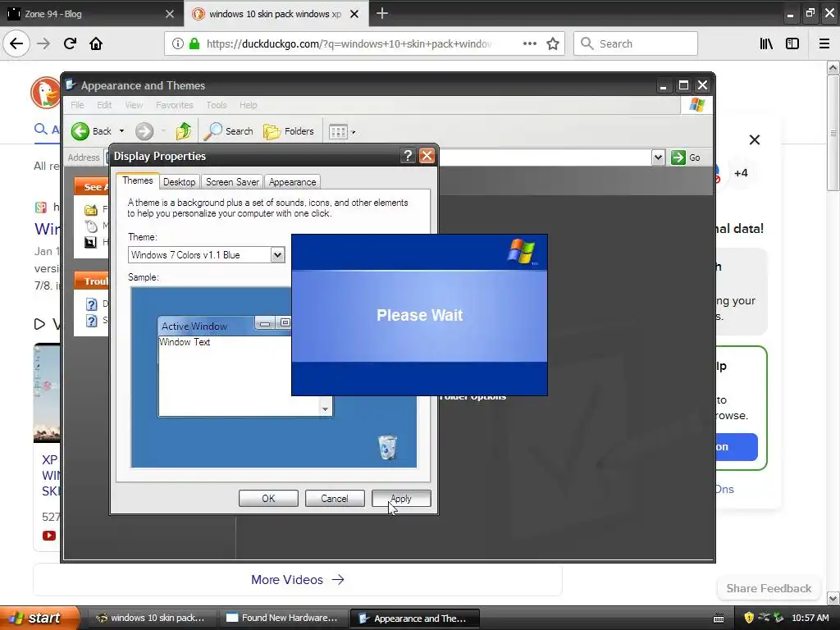
Task: Click the DuckDuckGo logo
Action: [46, 92]
